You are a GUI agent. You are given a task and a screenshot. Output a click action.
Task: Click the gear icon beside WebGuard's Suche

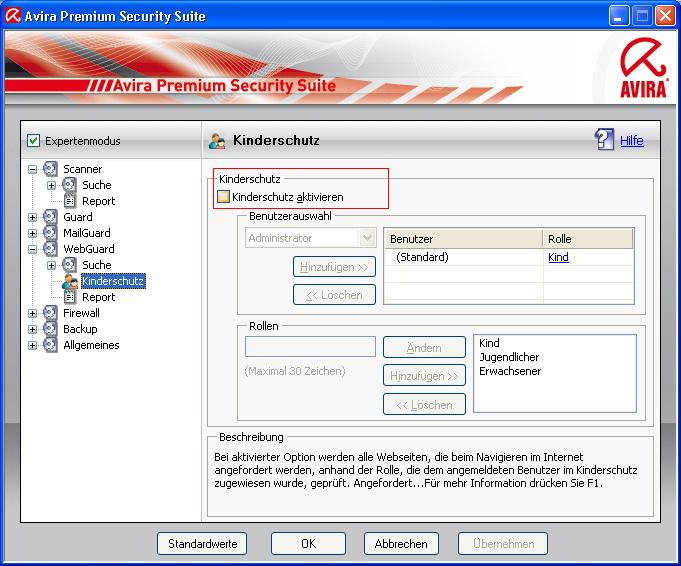pyautogui.click(x=69, y=265)
